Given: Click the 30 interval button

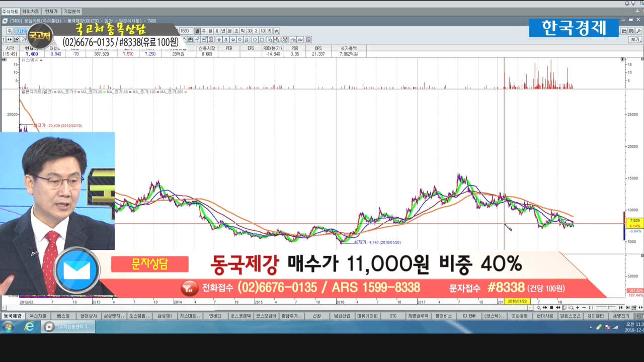Looking at the screenshot, I should point(250,31).
